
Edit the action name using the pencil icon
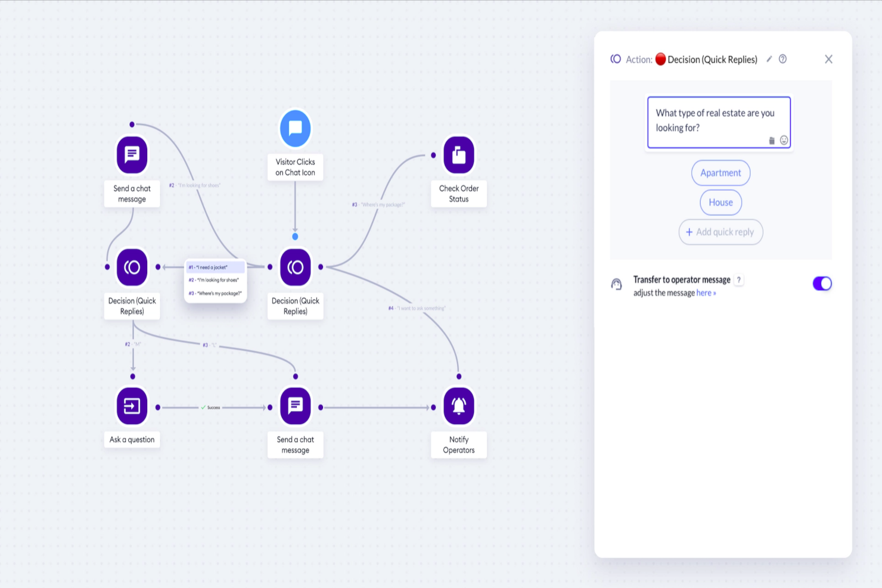tap(769, 59)
